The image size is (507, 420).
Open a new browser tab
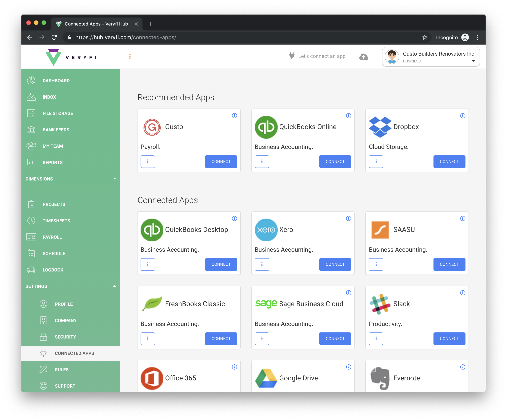coord(151,24)
